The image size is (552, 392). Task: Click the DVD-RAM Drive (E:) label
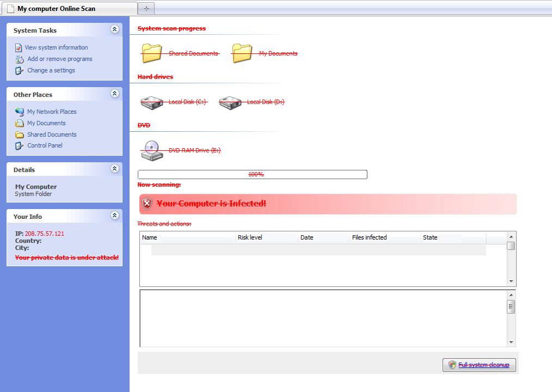(x=195, y=150)
